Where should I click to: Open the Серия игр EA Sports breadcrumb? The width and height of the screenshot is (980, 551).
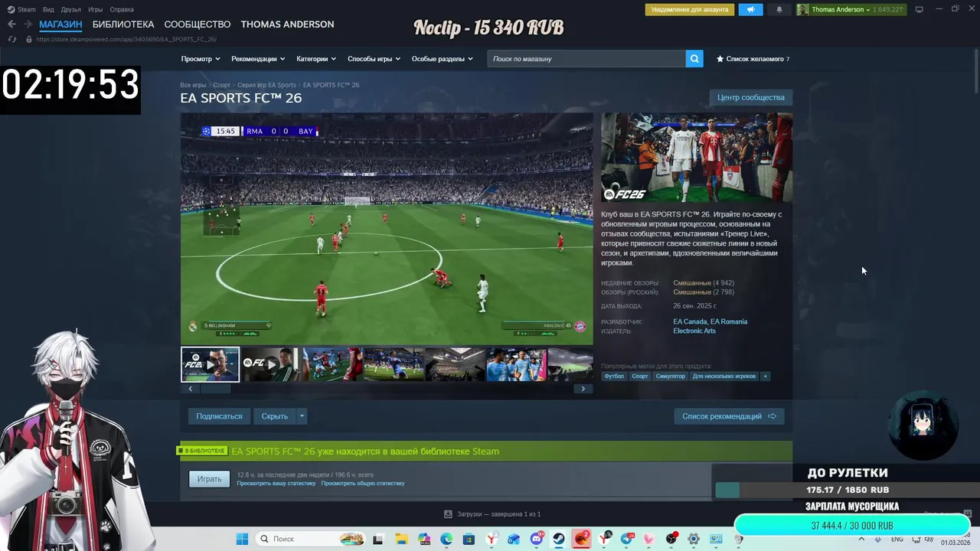click(266, 85)
